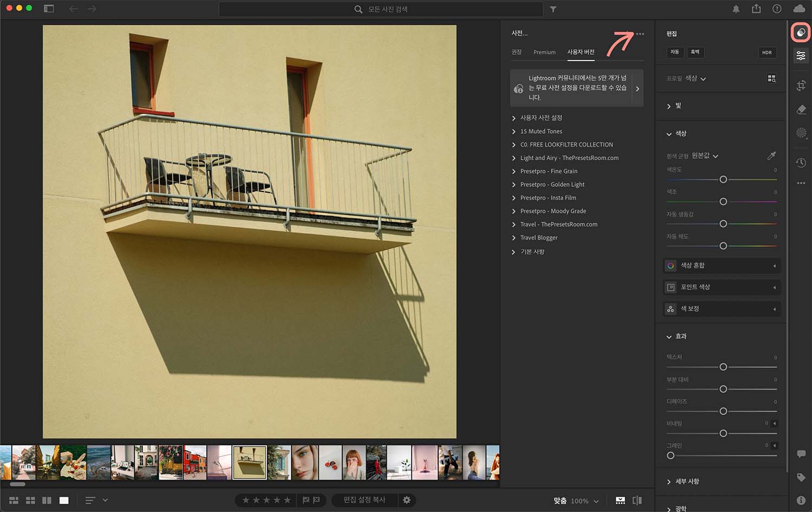
Task: Toggle HDR editing mode
Action: (x=767, y=52)
